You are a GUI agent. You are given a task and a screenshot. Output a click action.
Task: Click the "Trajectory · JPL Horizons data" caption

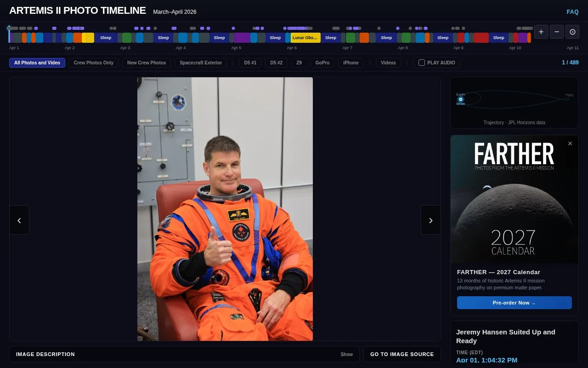[514, 122]
